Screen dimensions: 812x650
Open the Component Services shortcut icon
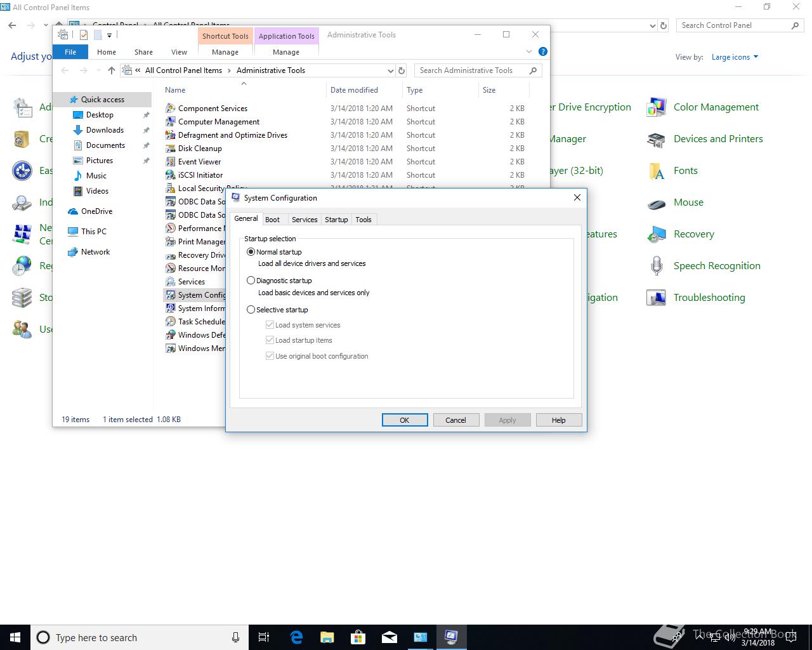[x=170, y=109]
